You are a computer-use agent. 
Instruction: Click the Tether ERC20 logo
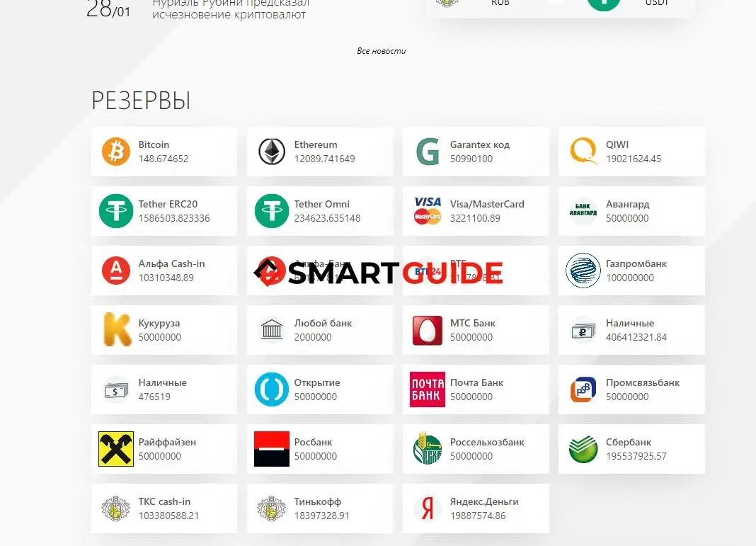pos(115,210)
